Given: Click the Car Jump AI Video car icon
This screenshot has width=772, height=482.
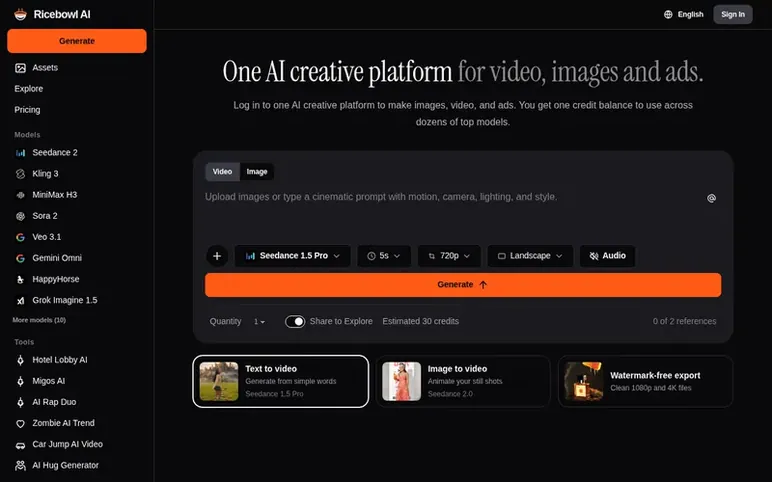Looking at the screenshot, I should pos(20,445).
